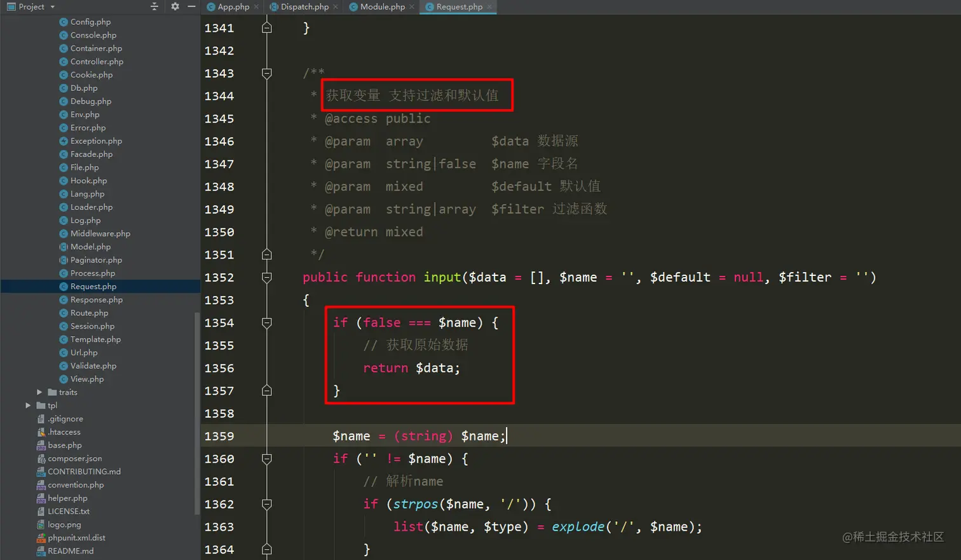The width and height of the screenshot is (961, 560).
Task: Click the .gitignore file icon
Action: (41, 419)
